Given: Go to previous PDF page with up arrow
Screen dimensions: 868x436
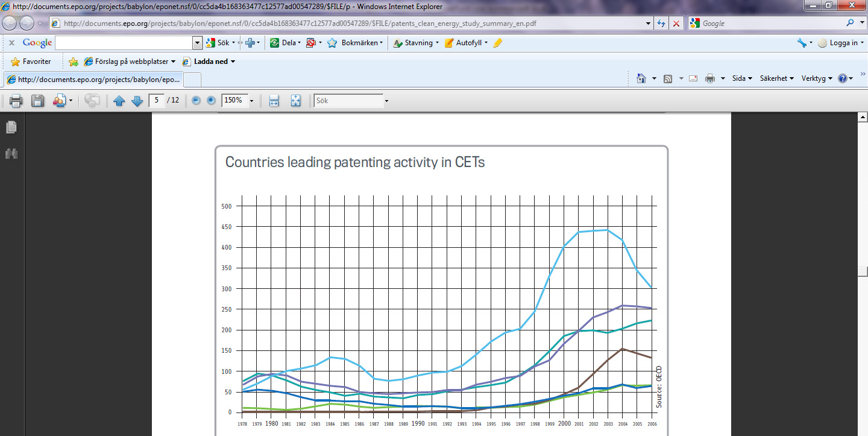Looking at the screenshot, I should (x=119, y=101).
